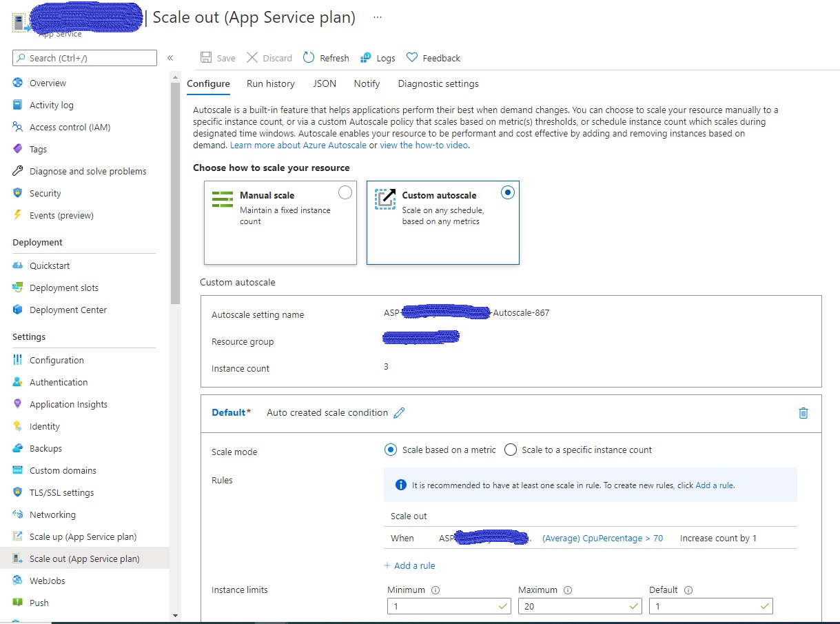
Task: Click the Custom domains icon
Action: click(18, 470)
